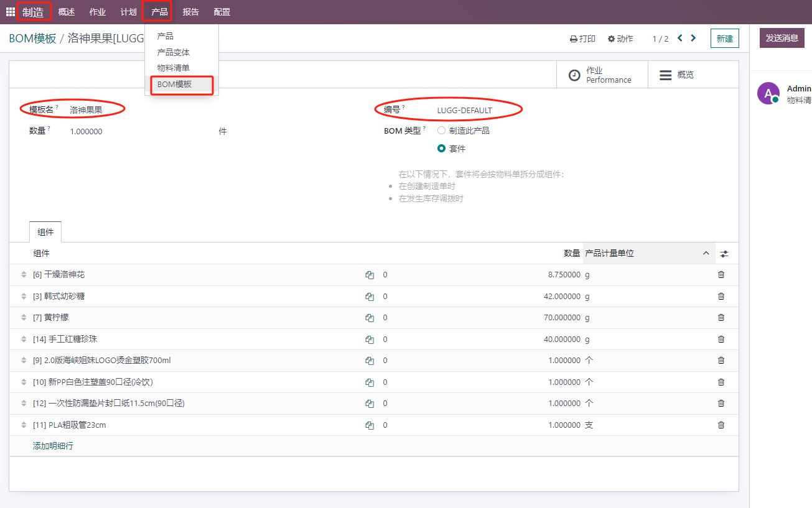812x508 pixels.
Task: Expand the 配置 menu
Action: pyautogui.click(x=222, y=12)
